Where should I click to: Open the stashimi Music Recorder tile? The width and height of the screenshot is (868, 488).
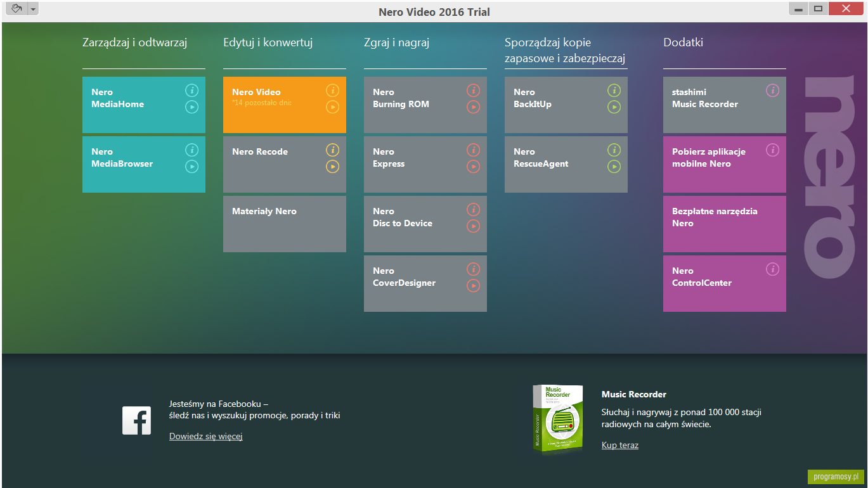click(x=725, y=105)
